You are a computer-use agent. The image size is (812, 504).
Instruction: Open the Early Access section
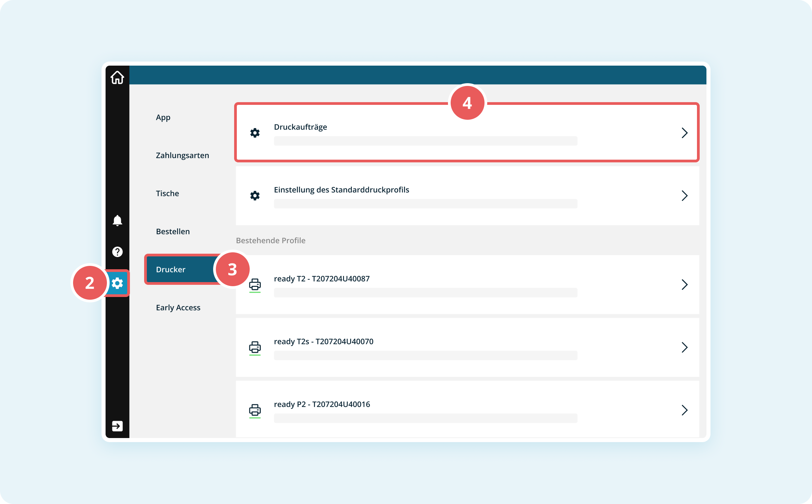(178, 307)
